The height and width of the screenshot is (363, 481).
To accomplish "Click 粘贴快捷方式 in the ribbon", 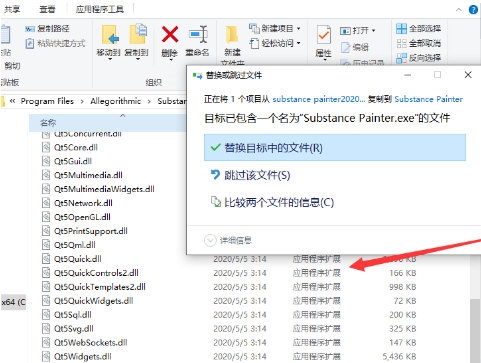I will pyautogui.click(x=55, y=43).
